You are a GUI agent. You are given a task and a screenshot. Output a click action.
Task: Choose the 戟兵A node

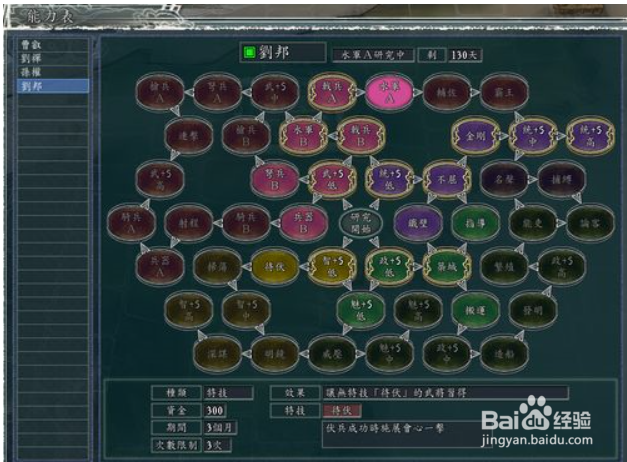pos(332,92)
